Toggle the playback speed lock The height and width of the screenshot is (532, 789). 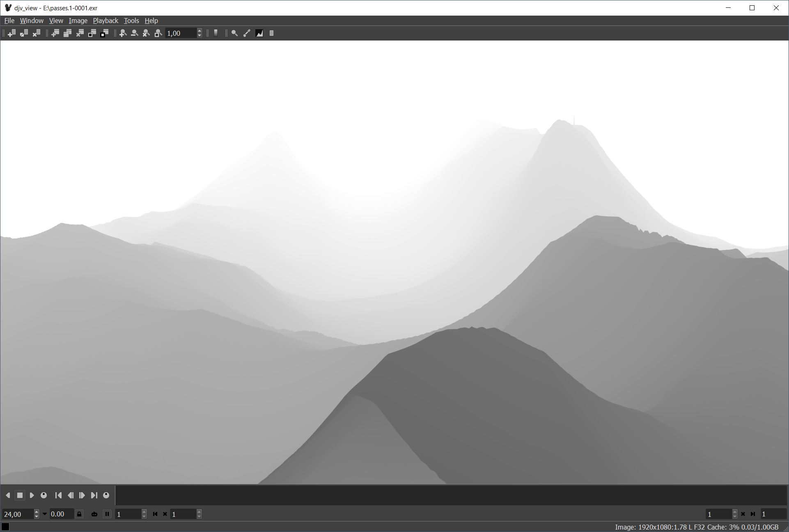coord(79,514)
